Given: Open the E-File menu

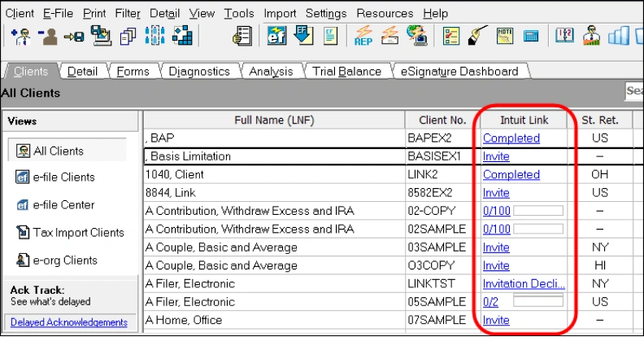Looking at the screenshot, I should pyautogui.click(x=59, y=14).
